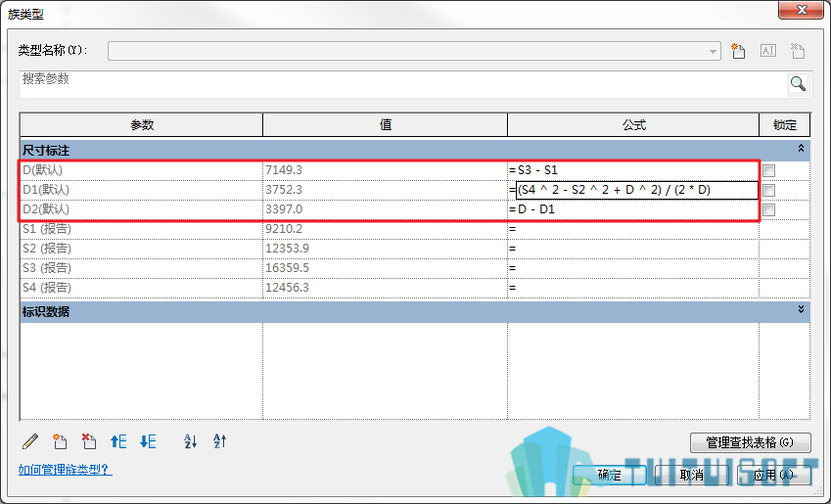Open the 类型名称 dropdown
Viewport: 831px width, 504px height.
click(713, 52)
